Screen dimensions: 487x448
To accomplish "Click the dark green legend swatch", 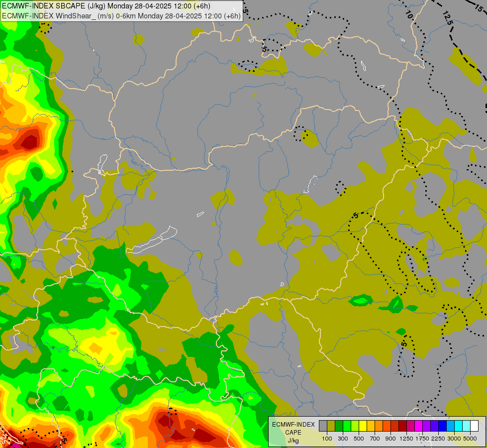I will coord(339,426).
